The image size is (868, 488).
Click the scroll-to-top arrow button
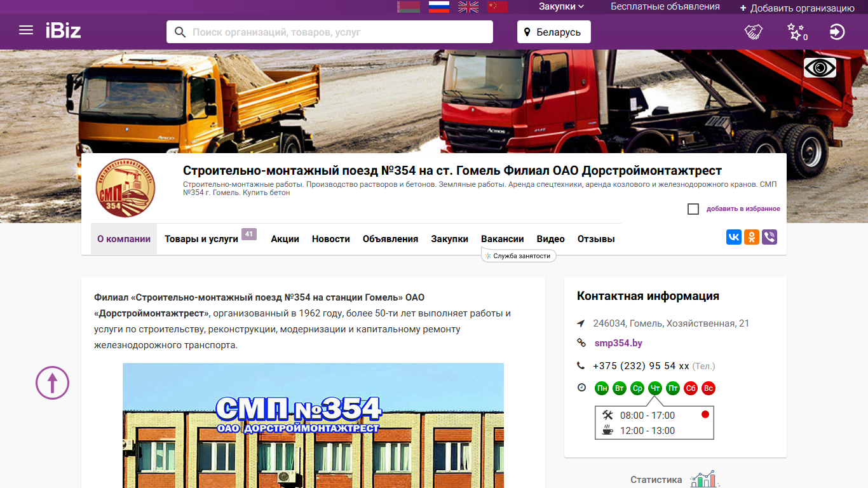pos(52,383)
